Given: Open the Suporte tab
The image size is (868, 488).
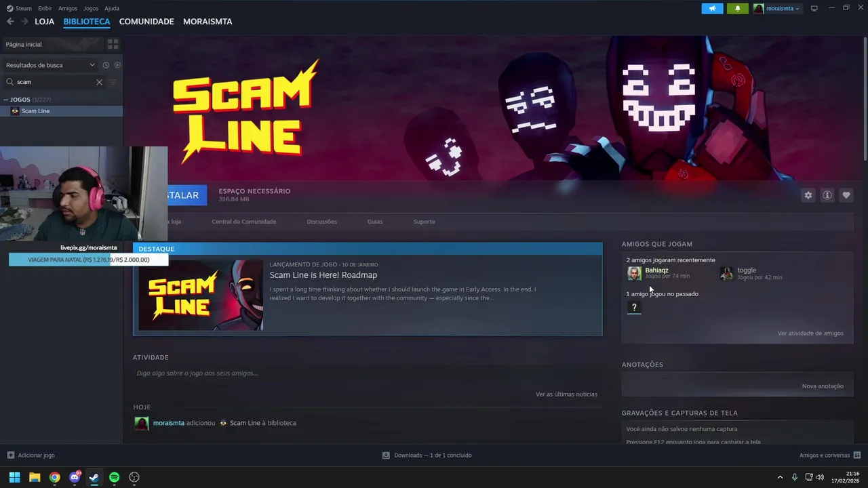Looking at the screenshot, I should click(x=425, y=222).
